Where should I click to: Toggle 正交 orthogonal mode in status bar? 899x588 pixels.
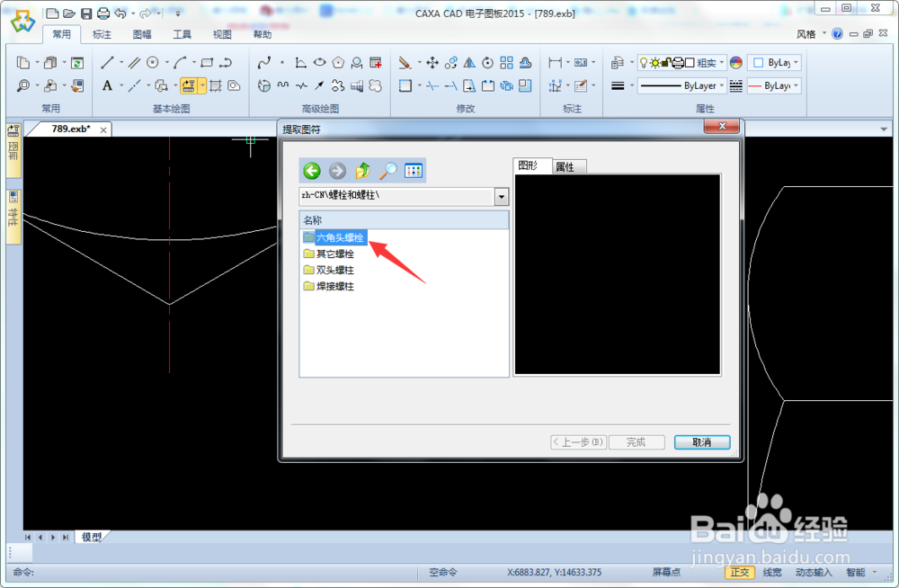pos(740,572)
